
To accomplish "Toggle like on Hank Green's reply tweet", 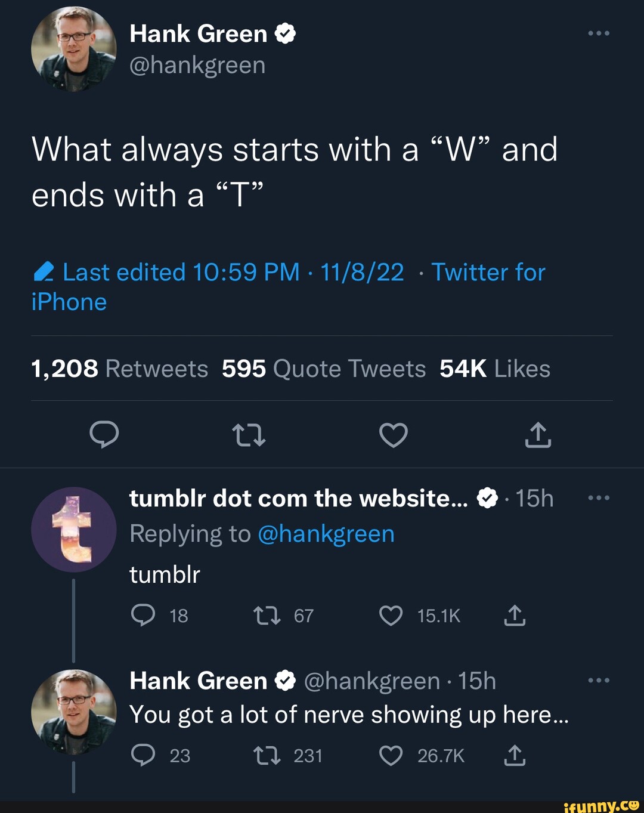I will pos(391,755).
